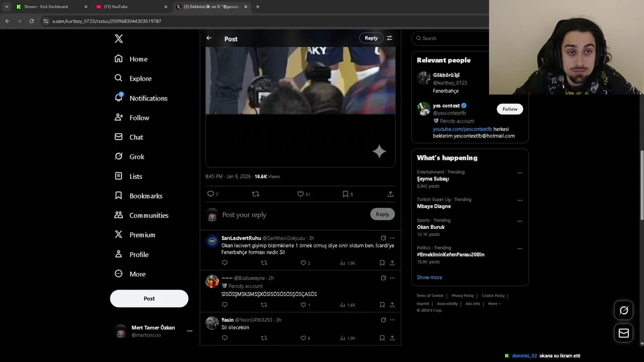Open a new browser tab

pos(258,7)
